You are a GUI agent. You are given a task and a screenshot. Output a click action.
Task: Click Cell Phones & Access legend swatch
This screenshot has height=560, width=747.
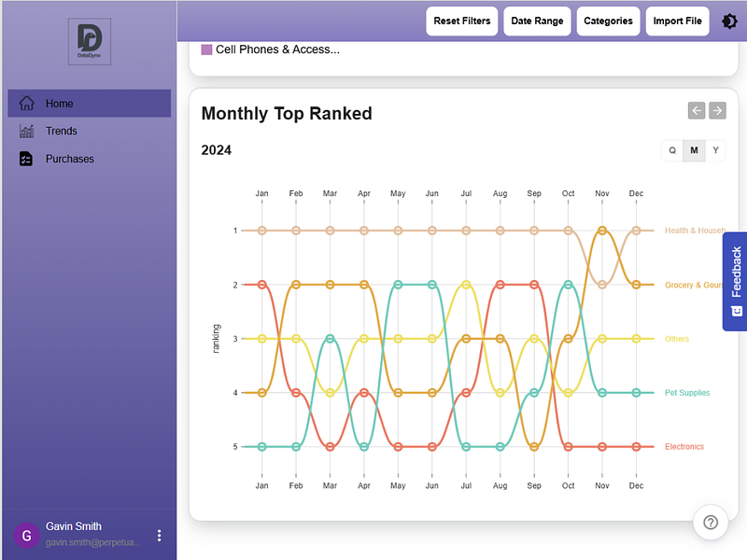[x=206, y=49]
